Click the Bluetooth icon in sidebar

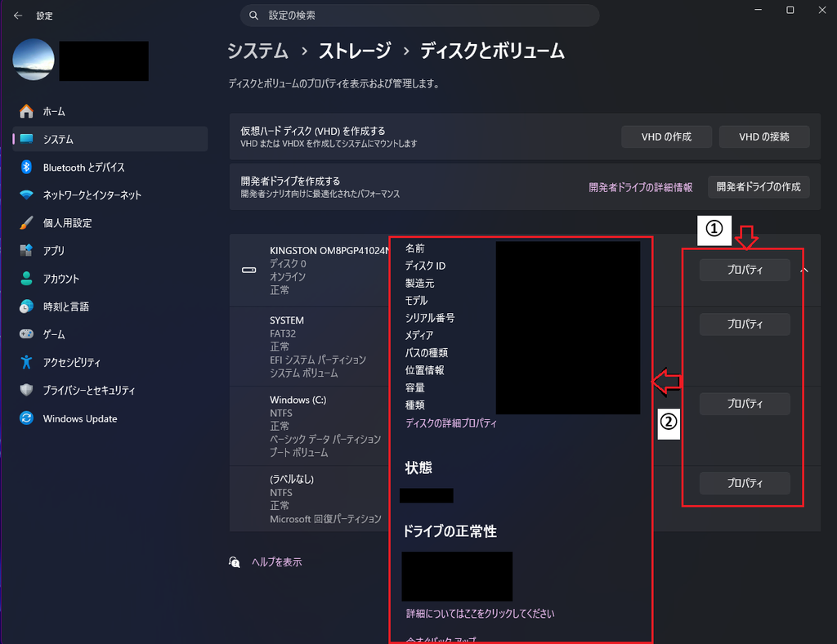tap(26, 167)
